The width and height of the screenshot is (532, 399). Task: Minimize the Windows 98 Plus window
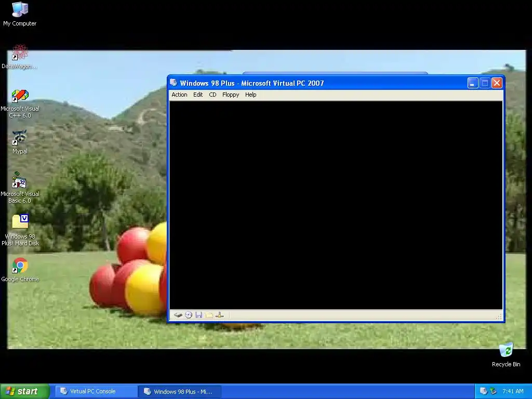[x=473, y=83]
